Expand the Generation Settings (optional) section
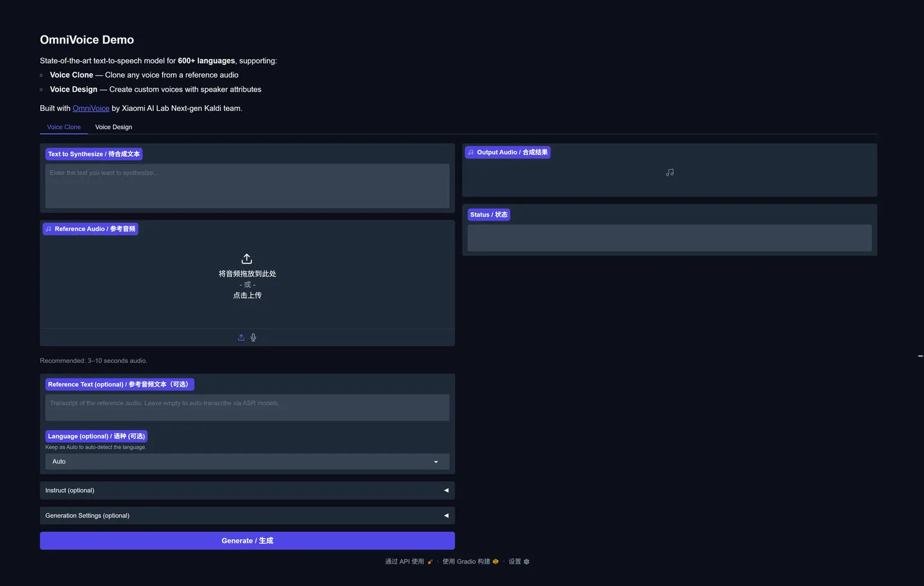Image resolution: width=924 pixels, height=586 pixels. pos(247,515)
